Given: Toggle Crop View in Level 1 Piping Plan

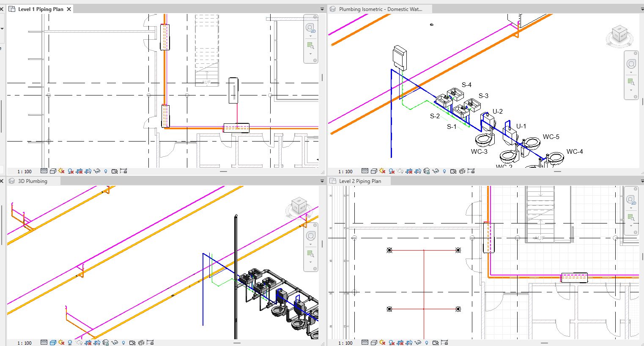Looking at the screenshot, I should pos(79,171).
